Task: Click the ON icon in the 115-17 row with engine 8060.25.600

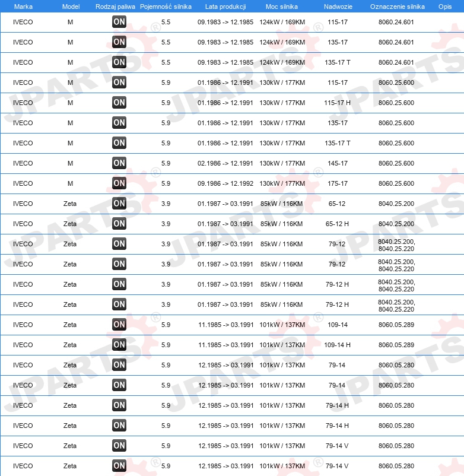Action: (119, 82)
